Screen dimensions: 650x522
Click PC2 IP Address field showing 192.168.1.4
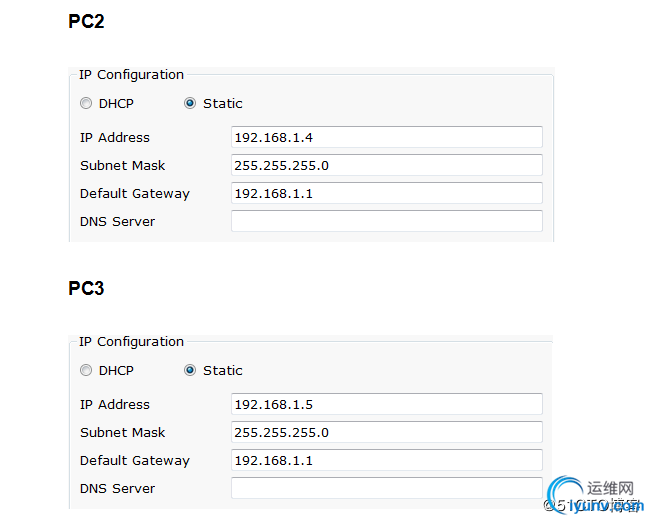click(386, 137)
